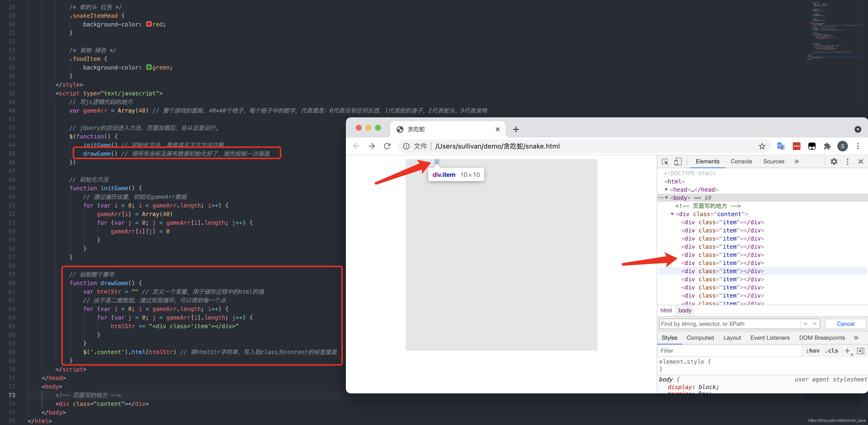Open the Extensions puzzle icon
868x425 pixels.
pos(827,146)
